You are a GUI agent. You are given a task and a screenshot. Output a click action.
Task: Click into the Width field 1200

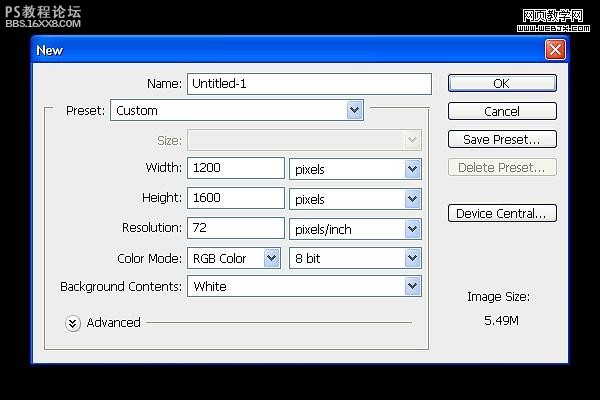pyautogui.click(x=236, y=168)
